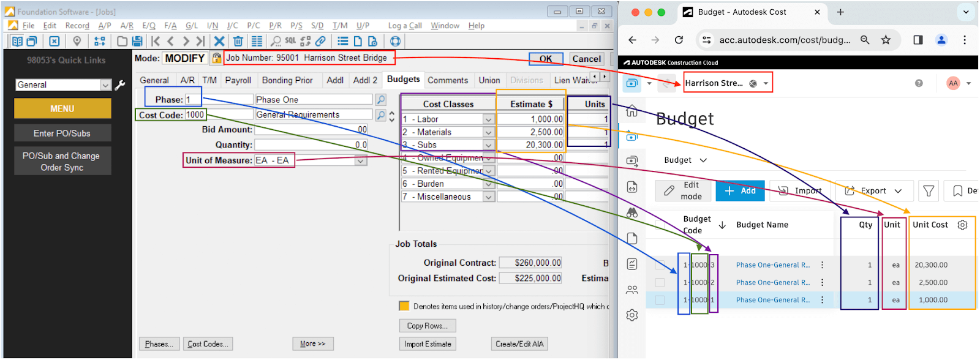Screen dimensions: 980x360
Task: Click the bulleted list icon in Foundation toolbar
Action: pos(343,41)
